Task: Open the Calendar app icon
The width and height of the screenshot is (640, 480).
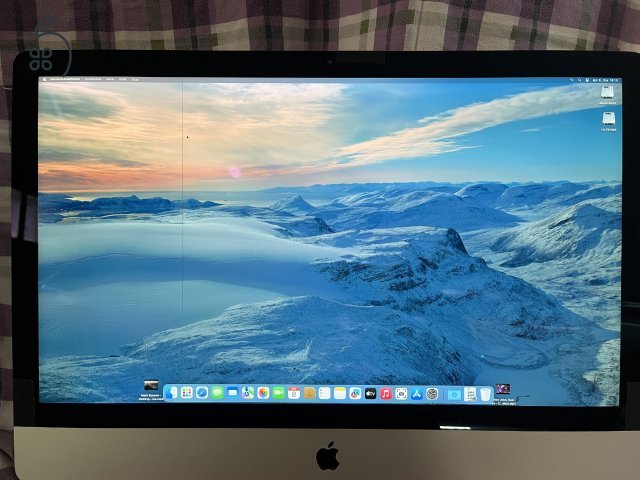Action: (x=294, y=393)
